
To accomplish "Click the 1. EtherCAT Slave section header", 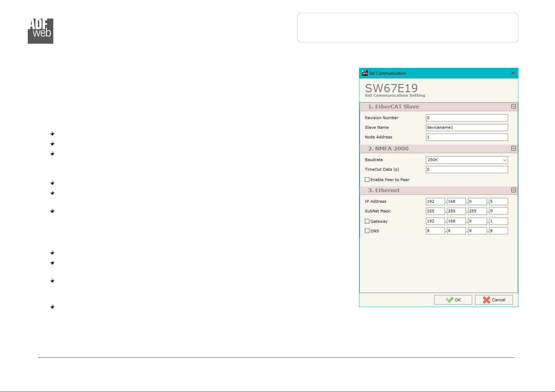I will click(x=438, y=107).
